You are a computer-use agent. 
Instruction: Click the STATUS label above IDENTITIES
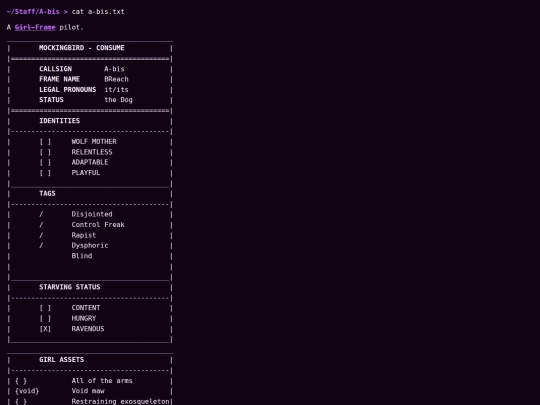[51, 100]
